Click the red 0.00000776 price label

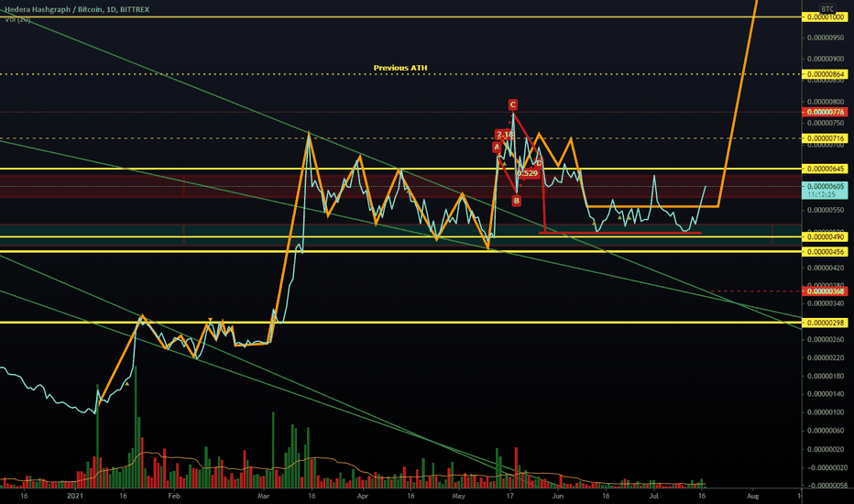click(825, 112)
